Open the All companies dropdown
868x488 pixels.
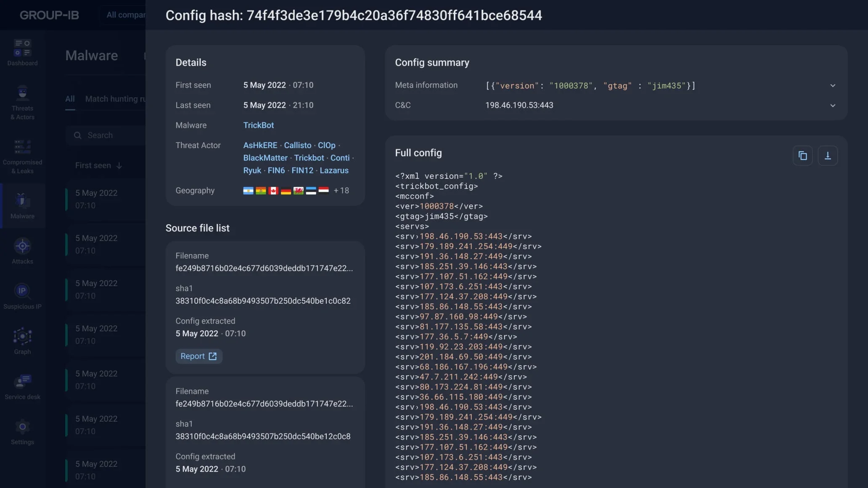point(125,14)
